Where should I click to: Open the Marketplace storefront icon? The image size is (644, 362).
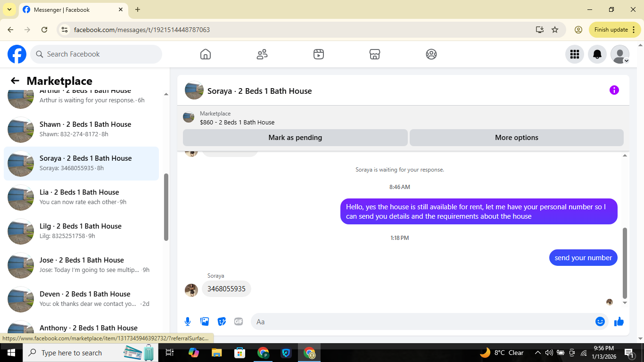pos(375,54)
